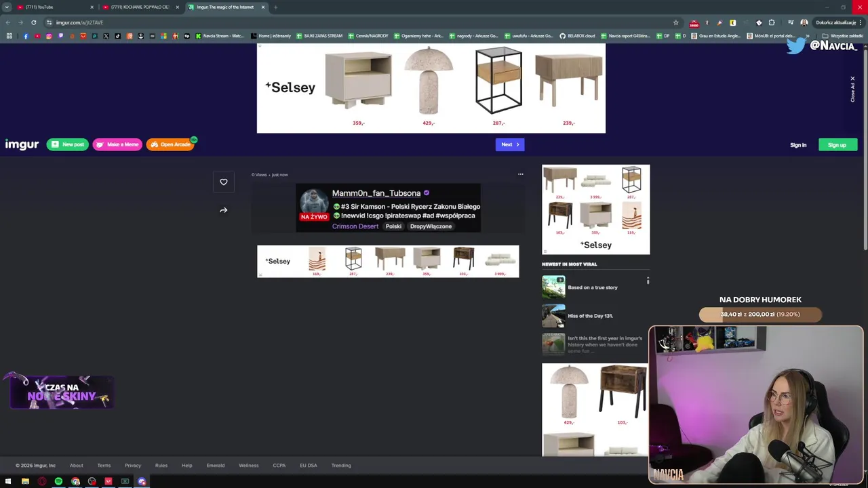Open the Windows Start menu
Viewport: 868px width, 488px height.
8,481
